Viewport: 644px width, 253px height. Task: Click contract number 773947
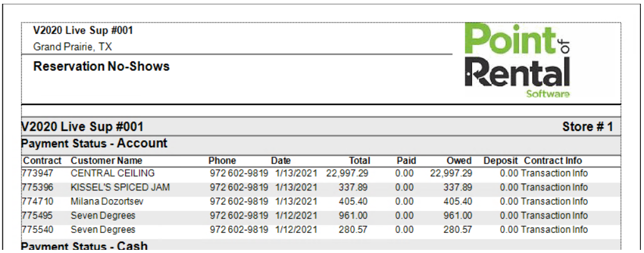[x=36, y=173]
